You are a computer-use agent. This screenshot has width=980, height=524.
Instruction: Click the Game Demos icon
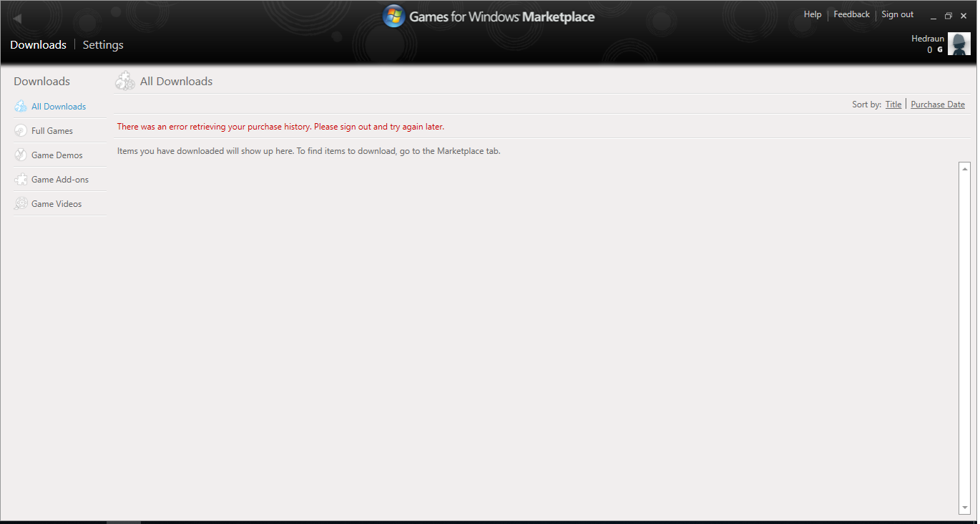click(x=21, y=155)
